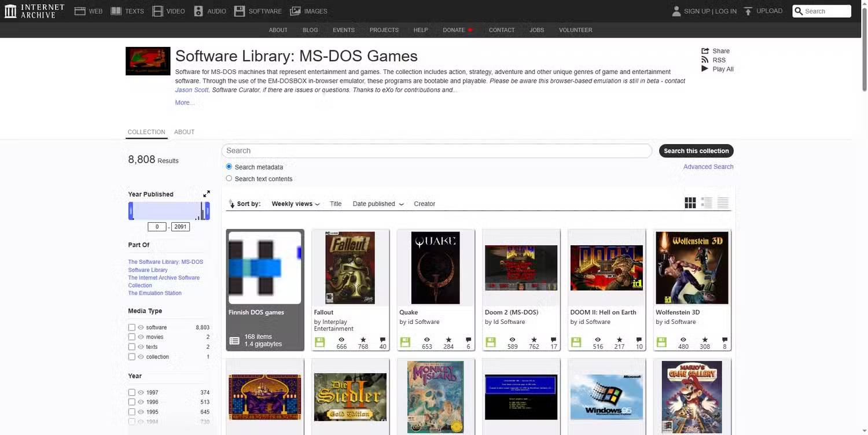Switch to extended list view
The height and width of the screenshot is (435, 868).
tap(707, 202)
